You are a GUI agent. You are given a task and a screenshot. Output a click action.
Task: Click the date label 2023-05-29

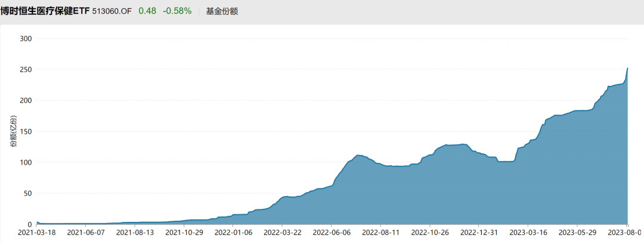[x=577, y=233]
